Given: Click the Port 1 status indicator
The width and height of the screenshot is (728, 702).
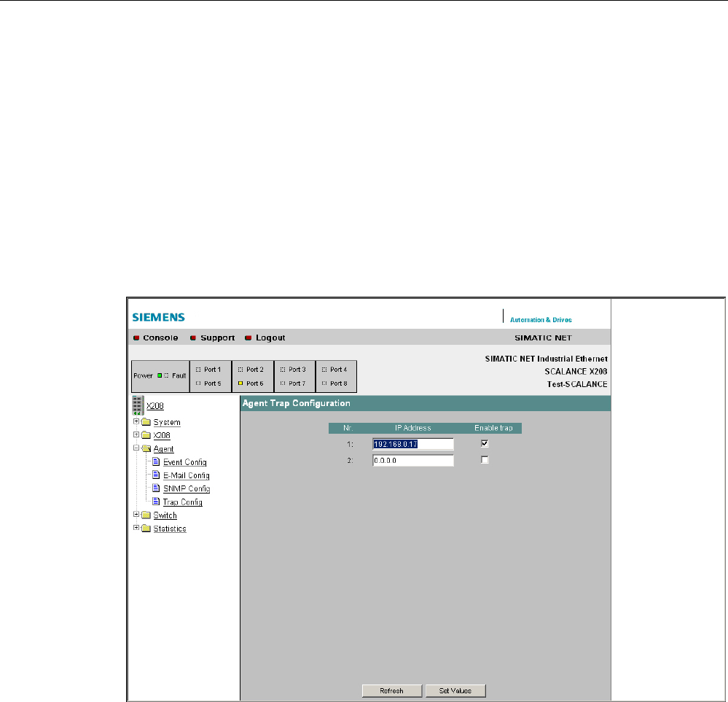Looking at the screenshot, I should pos(198,370).
